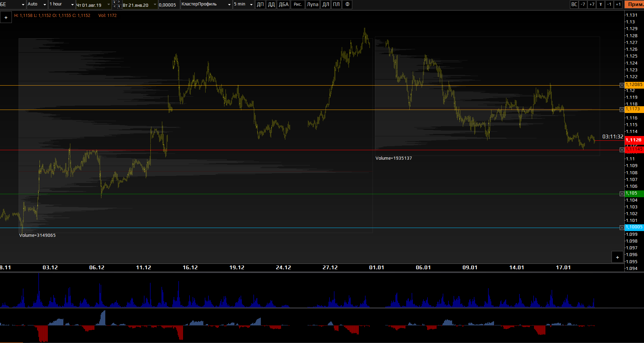Remove the 1,11145 level via its X icon

tap(622, 150)
